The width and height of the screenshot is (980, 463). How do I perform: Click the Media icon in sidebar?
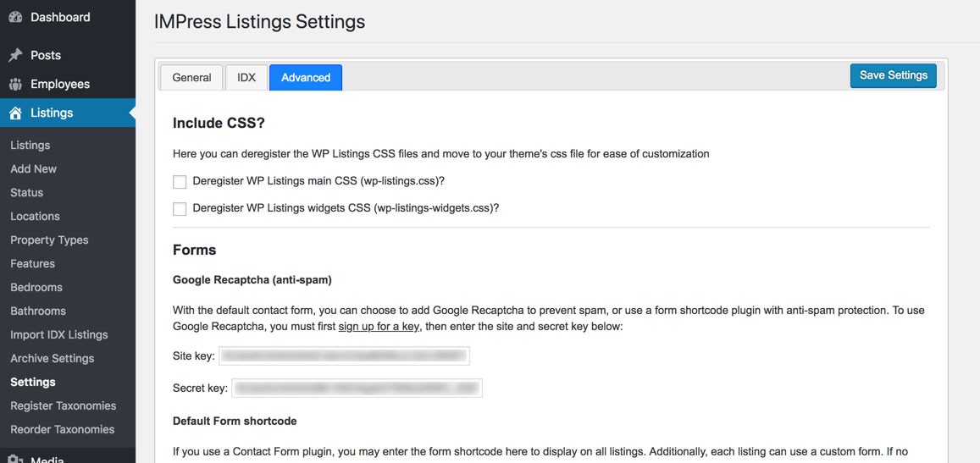[x=15, y=458]
